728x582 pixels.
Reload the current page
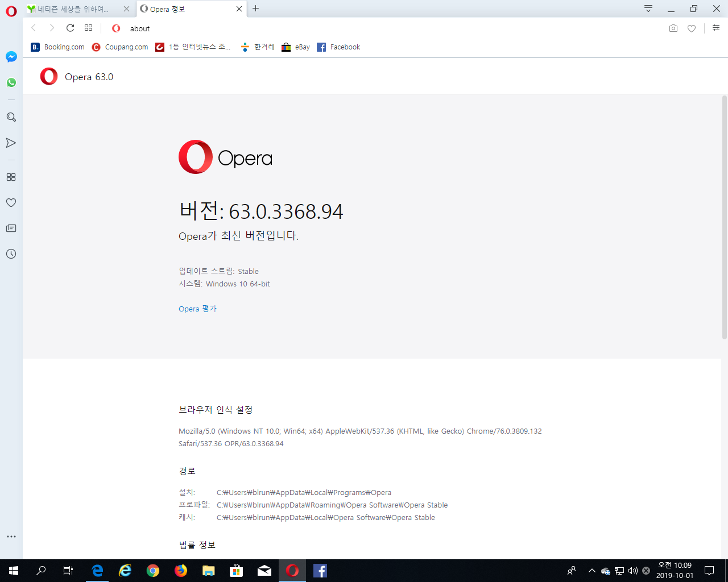[x=70, y=28]
